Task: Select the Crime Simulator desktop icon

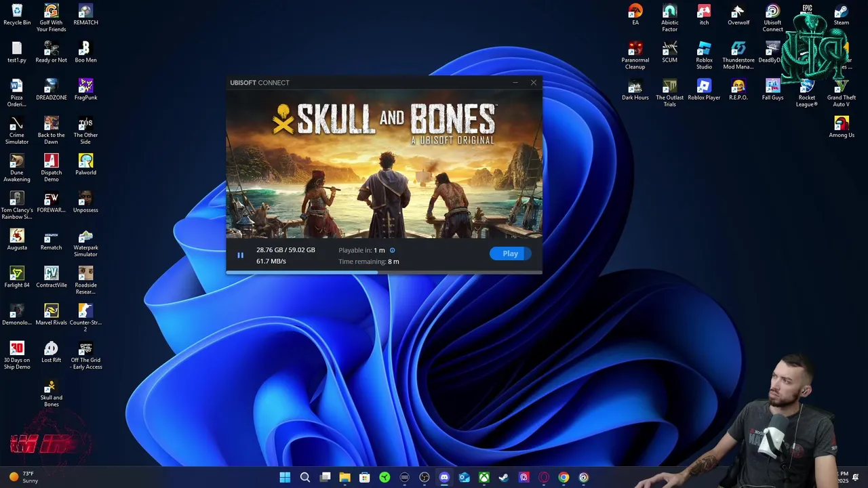Action: coord(17,130)
